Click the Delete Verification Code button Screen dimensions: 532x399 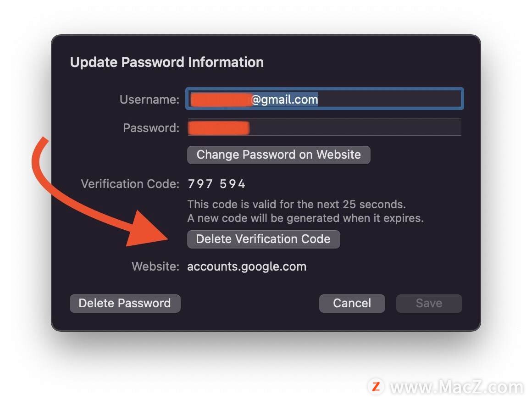point(263,239)
